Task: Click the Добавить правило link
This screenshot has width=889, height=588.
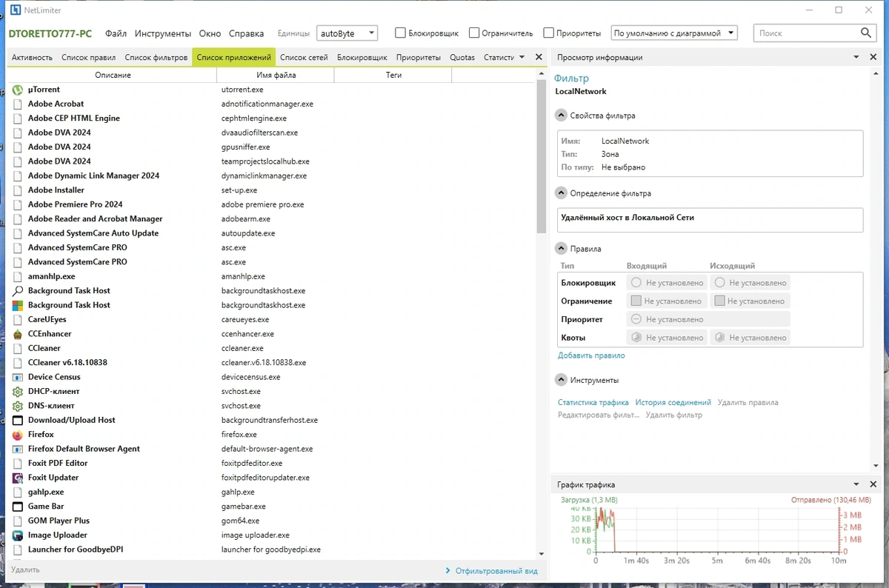Action: pos(591,355)
